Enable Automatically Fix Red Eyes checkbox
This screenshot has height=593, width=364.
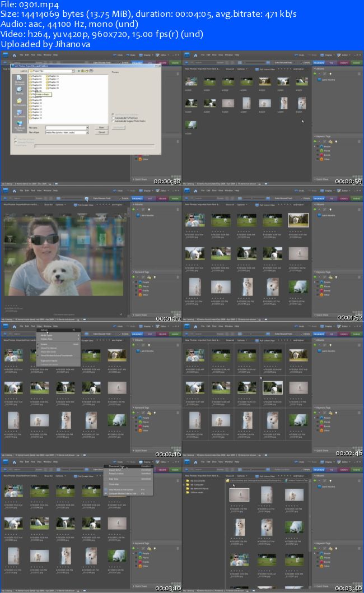point(113,118)
